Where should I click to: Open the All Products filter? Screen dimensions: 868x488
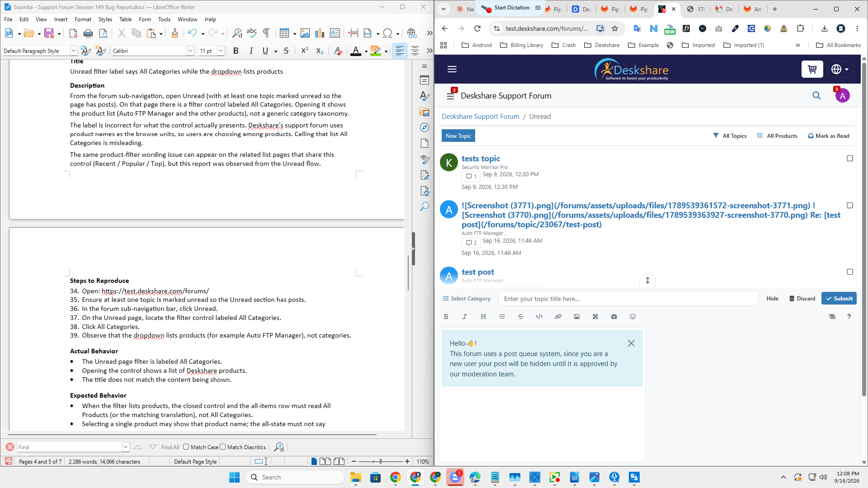[777, 136]
